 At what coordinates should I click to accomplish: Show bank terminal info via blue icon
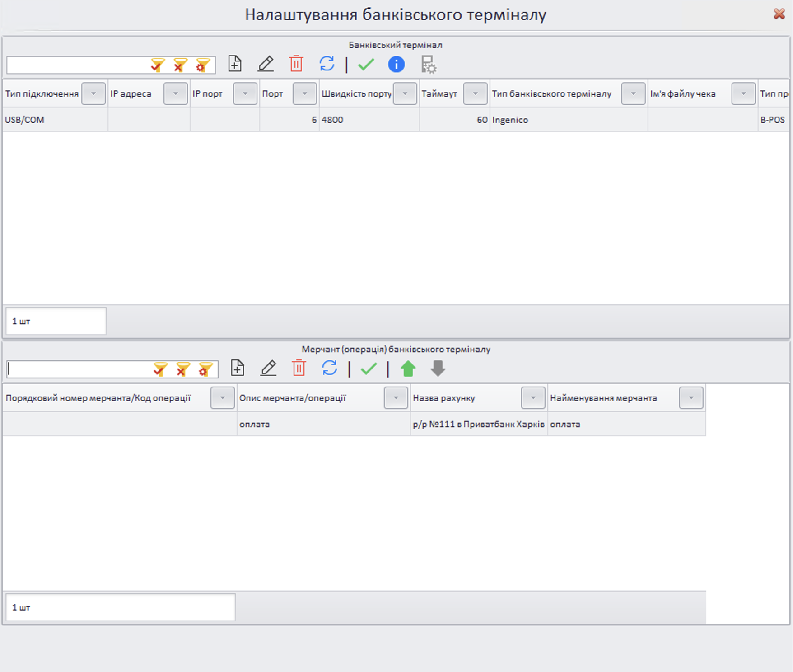point(396,65)
